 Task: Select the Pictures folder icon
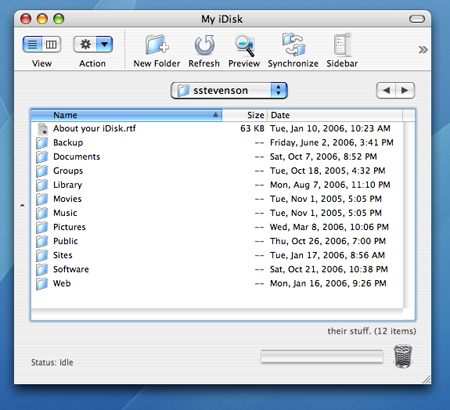[x=42, y=227]
